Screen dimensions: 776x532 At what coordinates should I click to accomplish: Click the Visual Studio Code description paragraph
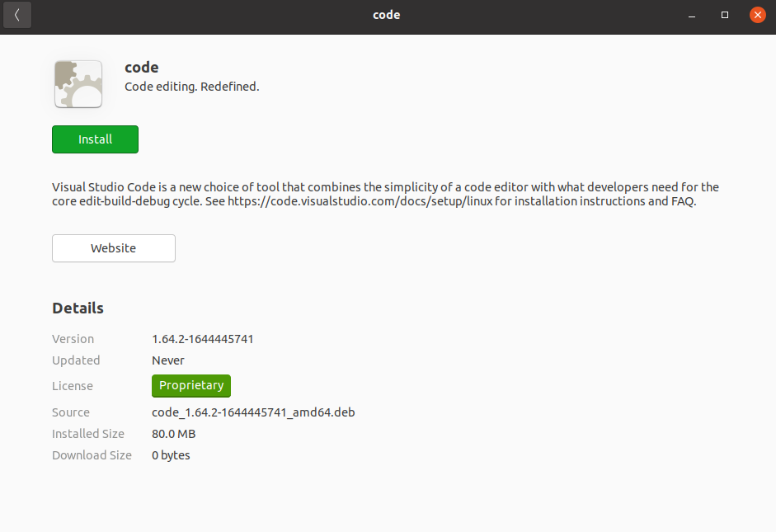click(385, 195)
